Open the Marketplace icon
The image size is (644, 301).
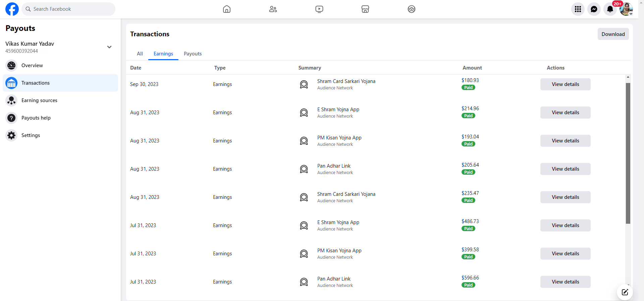point(365,9)
